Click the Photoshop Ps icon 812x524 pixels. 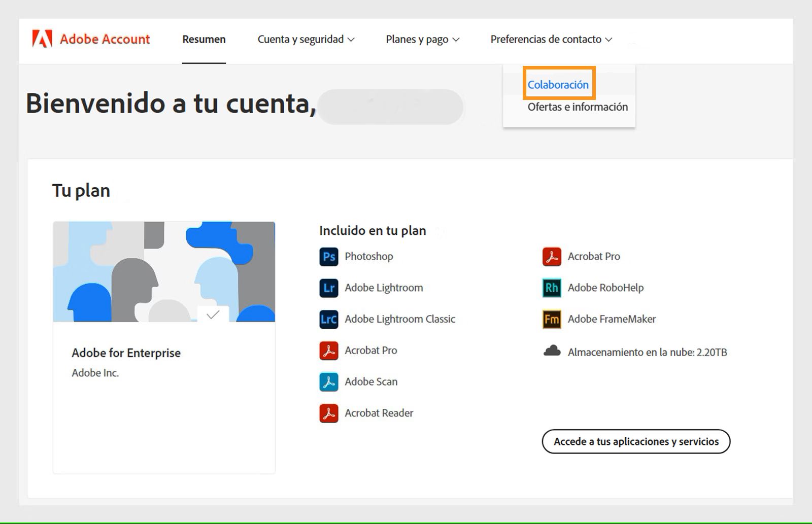pyautogui.click(x=329, y=257)
